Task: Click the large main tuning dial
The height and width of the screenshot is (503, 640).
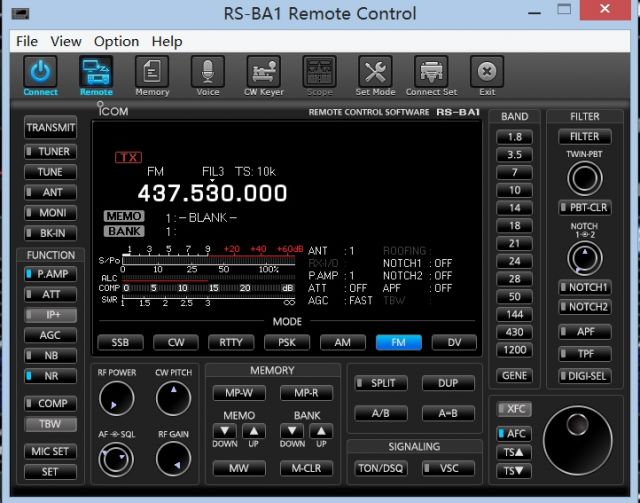Action: click(577, 438)
